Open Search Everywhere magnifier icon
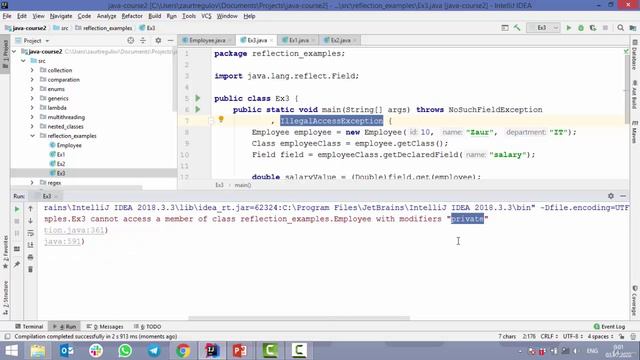The width and height of the screenshot is (640, 360). click(620, 28)
